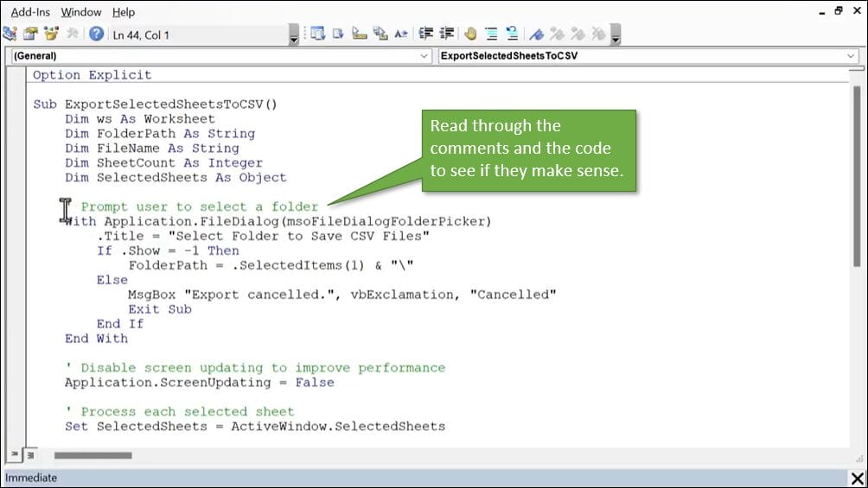868x488 pixels.
Task: Click the Indent icon in Edit toolbar
Action: (x=425, y=35)
